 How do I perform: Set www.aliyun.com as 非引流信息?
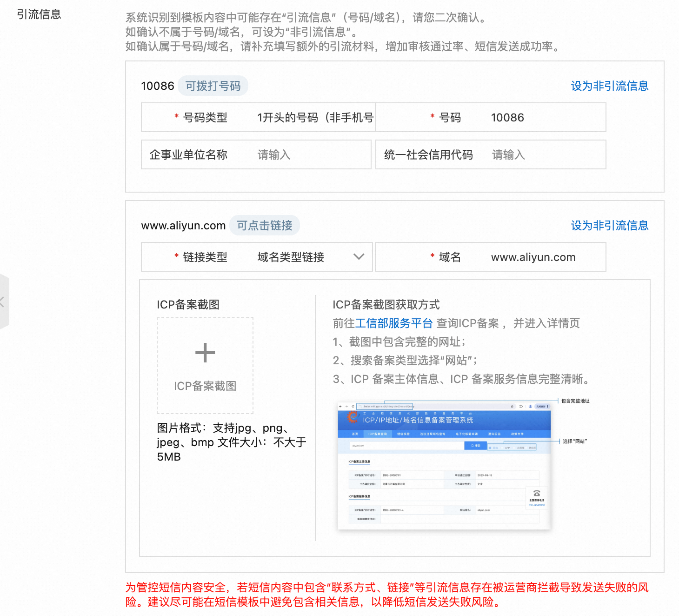609,225
